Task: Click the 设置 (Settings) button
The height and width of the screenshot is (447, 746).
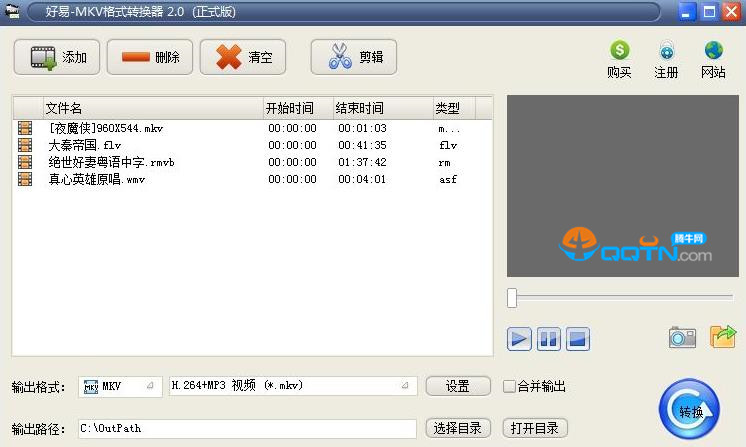Action: tap(458, 386)
